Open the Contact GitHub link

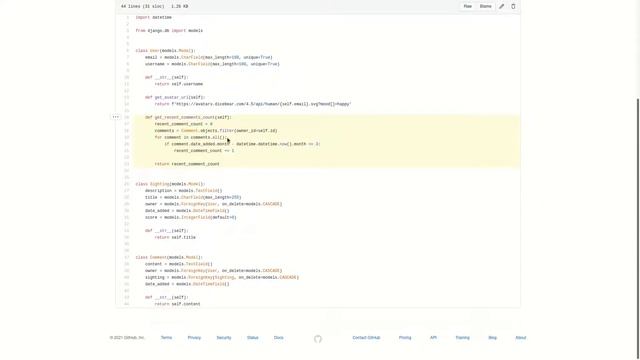[x=366, y=338]
